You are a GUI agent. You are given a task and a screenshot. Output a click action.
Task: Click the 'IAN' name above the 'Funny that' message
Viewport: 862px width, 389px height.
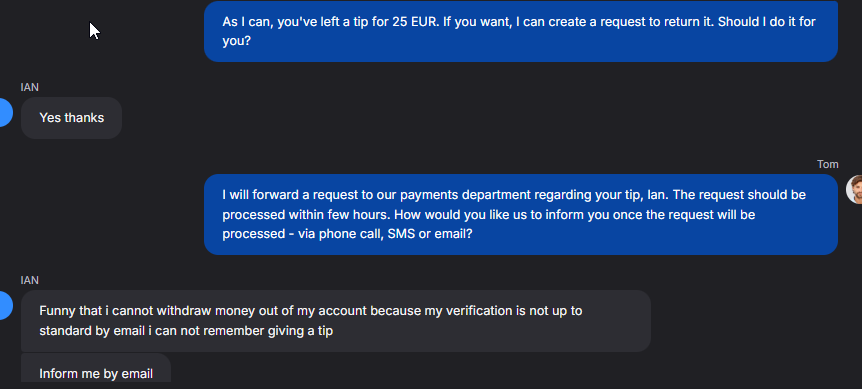(30, 280)
